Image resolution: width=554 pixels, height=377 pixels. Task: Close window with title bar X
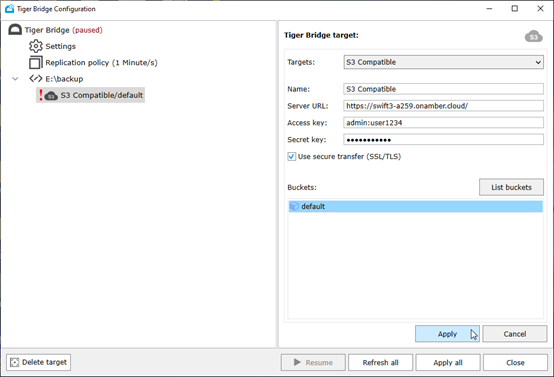[x=540, y=8]
